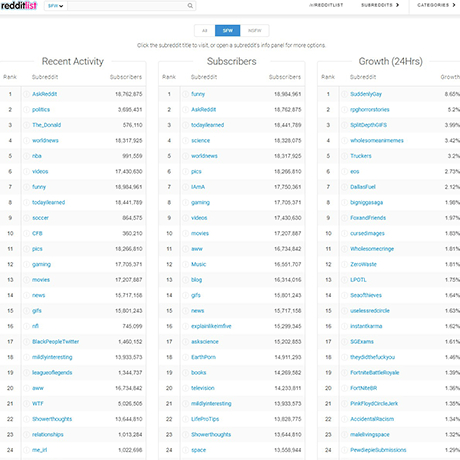Open the nfl link
Viewport: 460px width, 460px height.
click(x=35, y=326)
